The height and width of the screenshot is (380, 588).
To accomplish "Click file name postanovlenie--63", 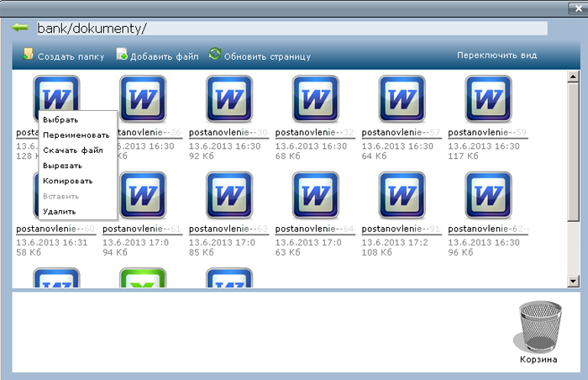I will click(228, 229).
